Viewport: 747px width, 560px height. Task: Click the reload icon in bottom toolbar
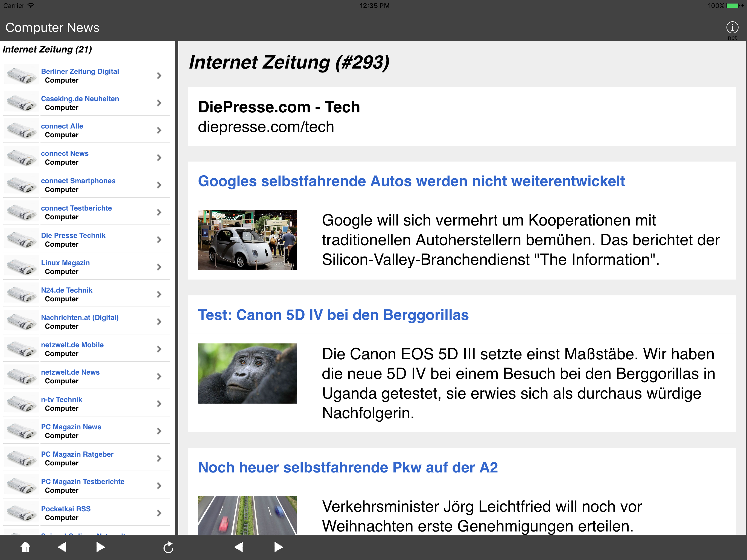pyautogui.click(x=168, y=547)
